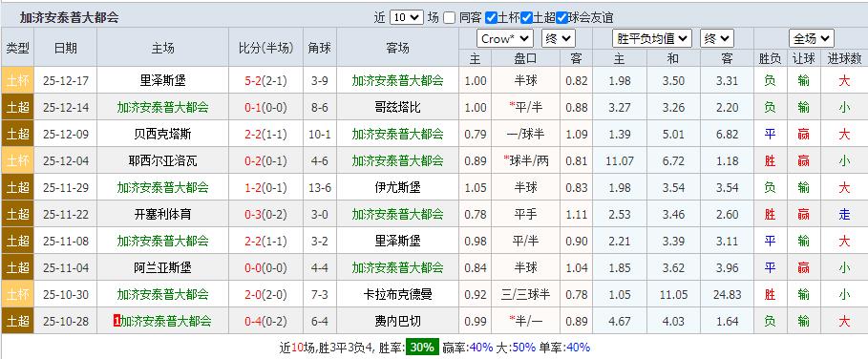Open the 近 10 场 match count dropdown

coord(407,18)
